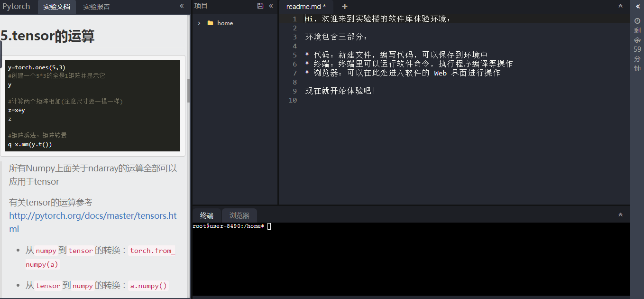Click the a.numpy() inline code text
This screenshot has width=644, height=299.
148,285
